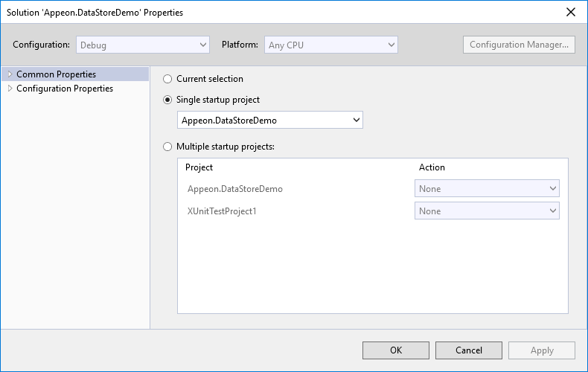The image size is (588, 372).
Task: Confirm with the OK button
Action: point(396,350)
